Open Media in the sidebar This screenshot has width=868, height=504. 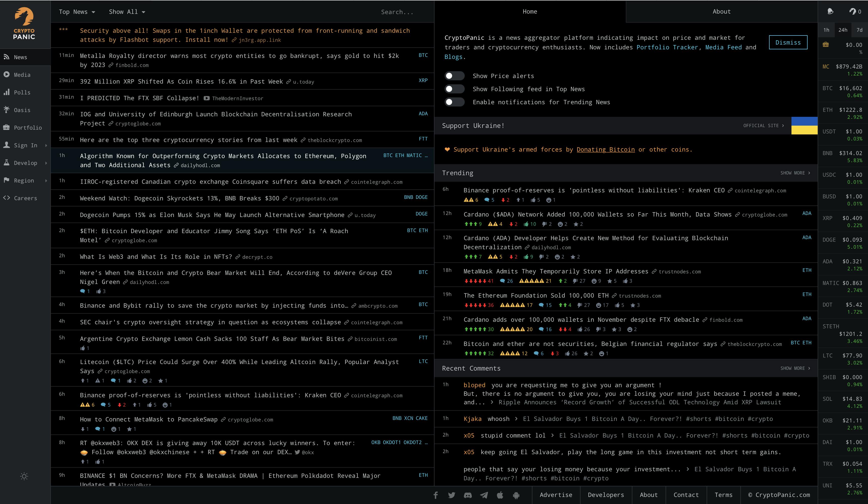(x=25, y=75)
